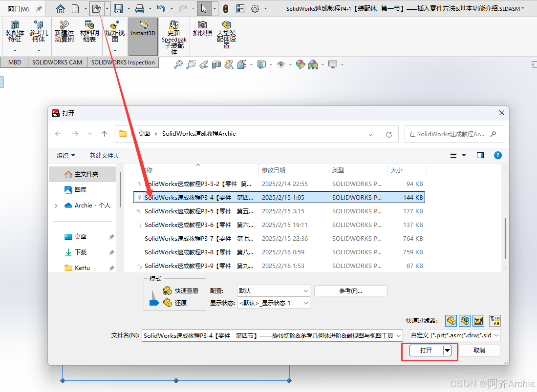Toggle the Assemblies quick filter

coord(465,321)
